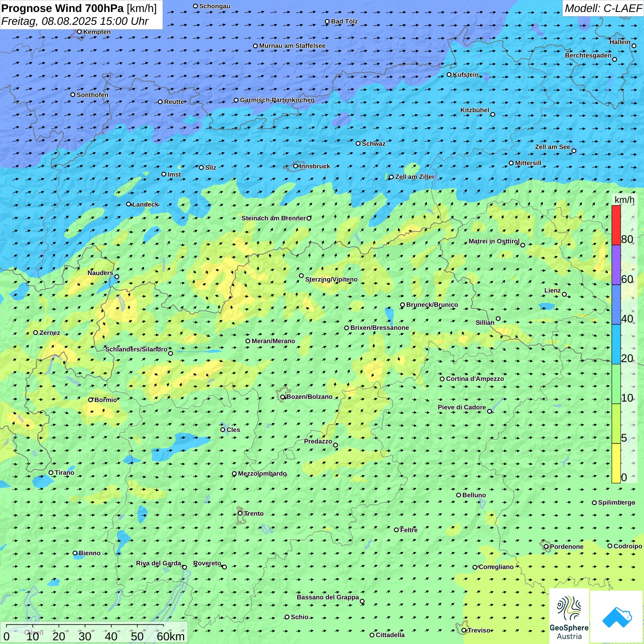Click the red 80 km/h legend color
Screen dimensions: 644x644
[616, 225]
